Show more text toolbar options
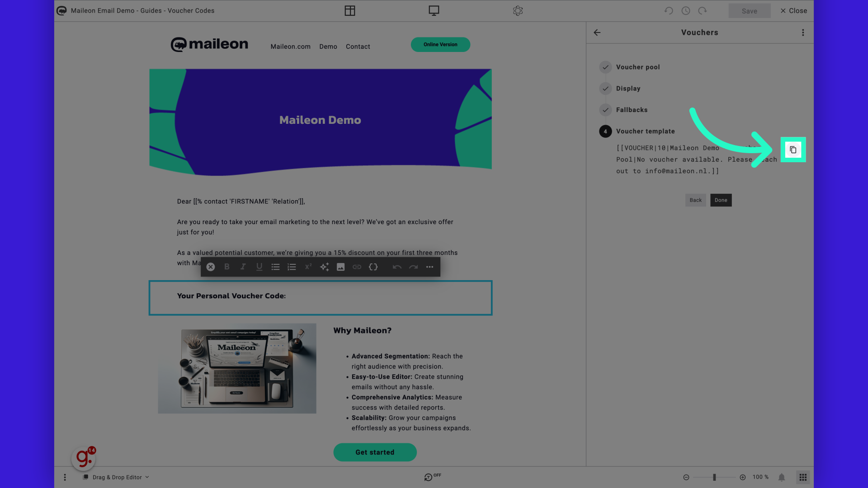The image size is (868, 488). pos(430,267)
